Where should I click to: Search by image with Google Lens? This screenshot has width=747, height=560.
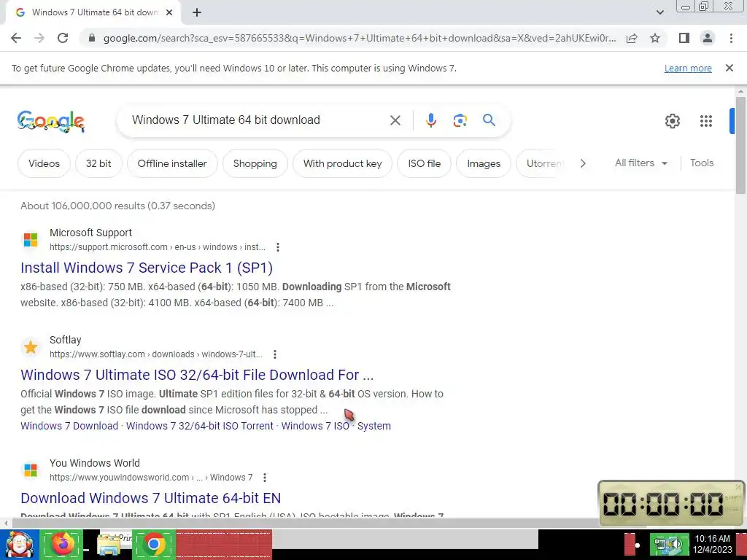(x=460, y=120)
